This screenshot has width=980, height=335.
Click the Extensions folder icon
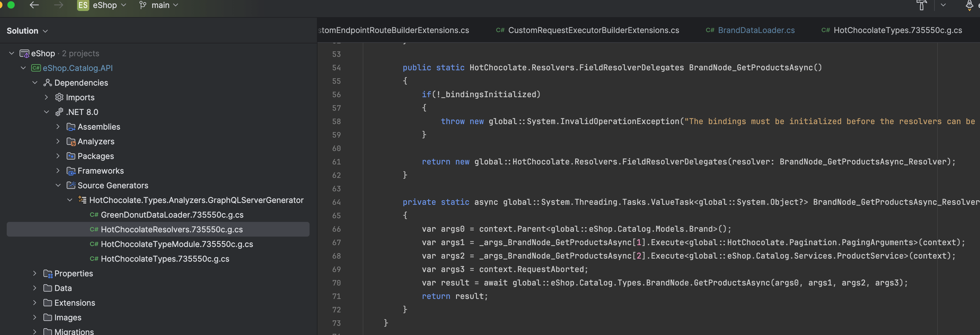tap(47, 303)
